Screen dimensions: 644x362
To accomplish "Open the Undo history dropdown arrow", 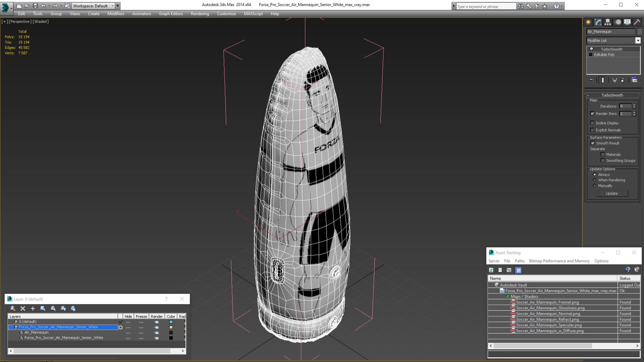I will coord(49,6).
